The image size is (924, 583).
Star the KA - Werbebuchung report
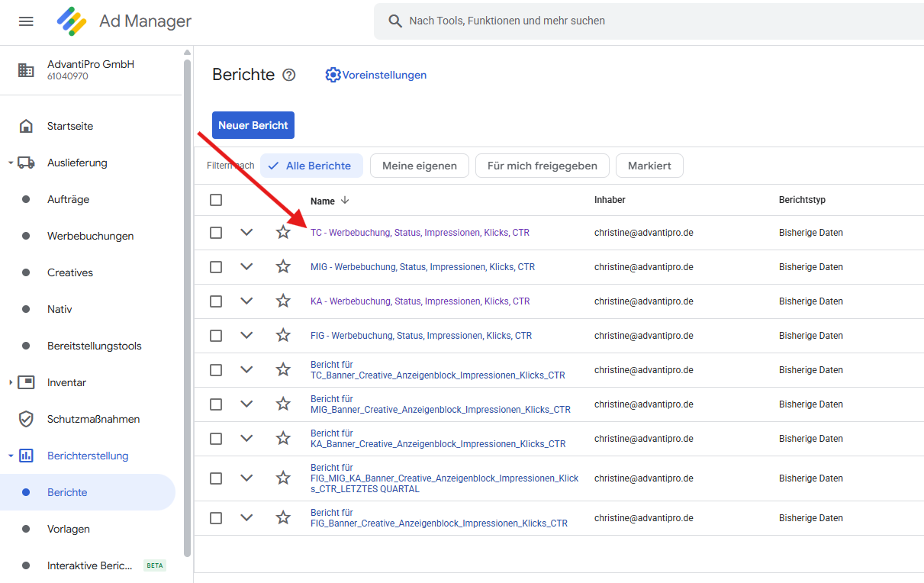tap(283, 301)
